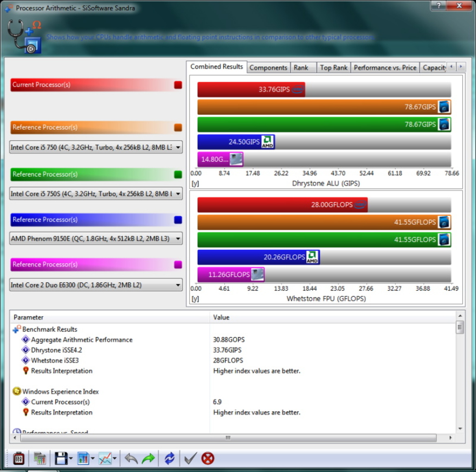Toggle the green Reference Processor indicator
This screenshot has height=472, width=476.
178,174
